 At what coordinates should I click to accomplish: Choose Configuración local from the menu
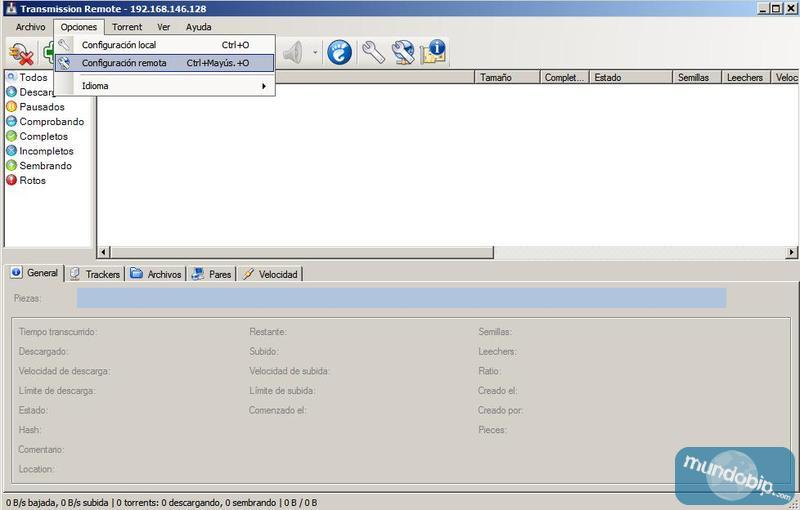(165, 45)
